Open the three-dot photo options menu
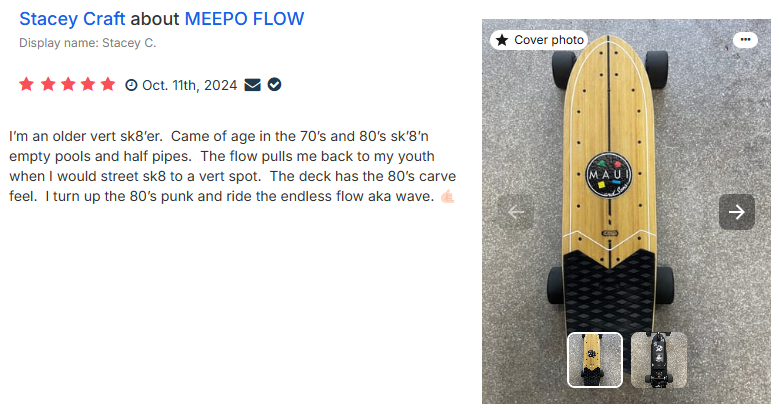This screenshot has height=410, width=779. [744, 40]
